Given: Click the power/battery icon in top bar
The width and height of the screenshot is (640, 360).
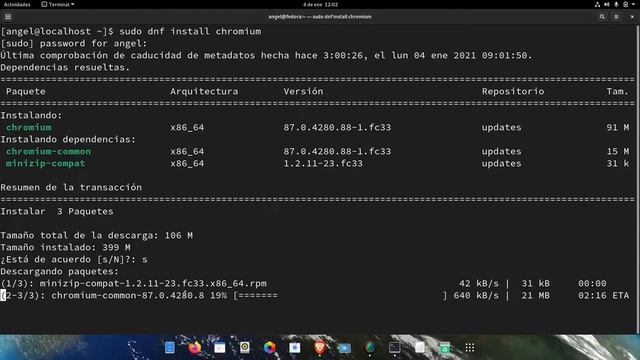Looking at the screenshot, I should [625, 4].
